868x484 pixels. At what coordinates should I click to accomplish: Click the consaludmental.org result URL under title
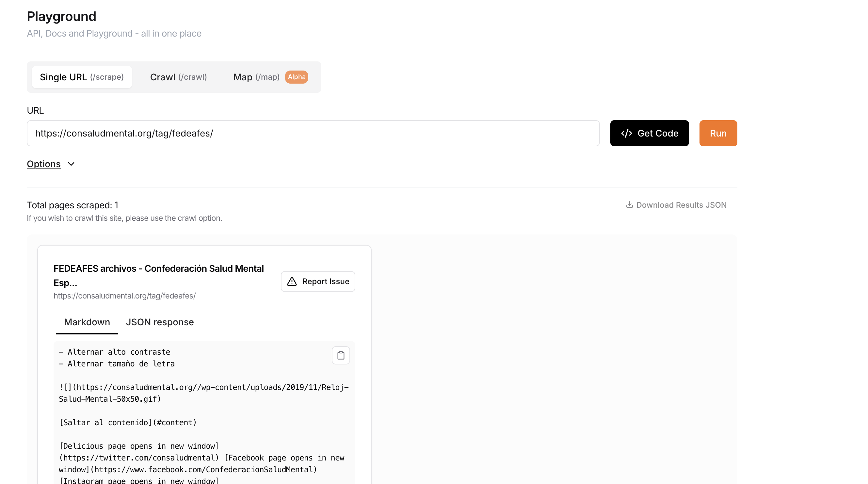(x=125, y=296)
